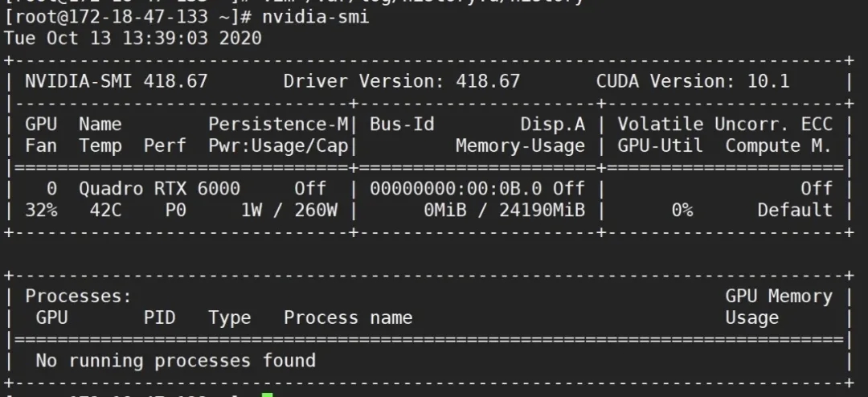Click the Persistence-M column header
This screenshot has height=397, width=868.
(278, 124)
